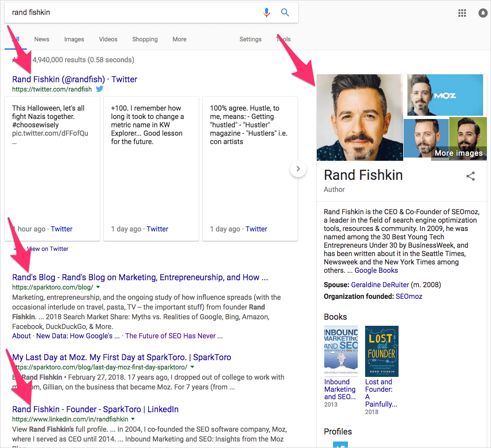The width and height of the screenshot is (491, 448).
Task: Click the next-tweets carousel arrow
Action: (x=298, y=169)
